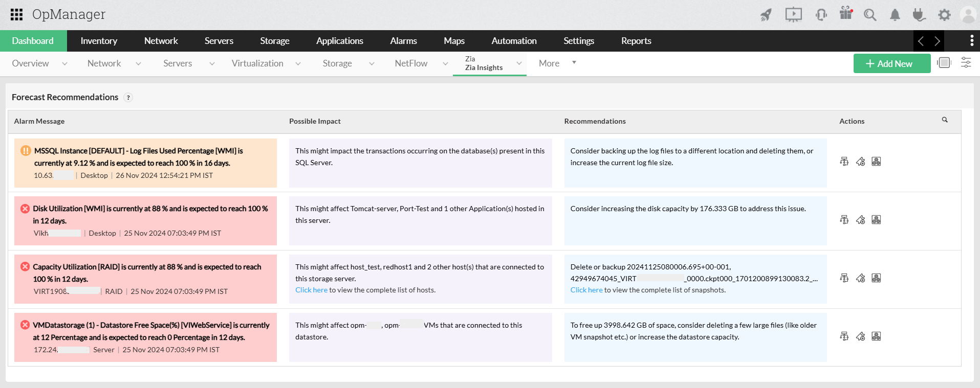980x388 pixels.
Task: Click the 'Click here' hosts list link
Action: [x=311, y=290]
